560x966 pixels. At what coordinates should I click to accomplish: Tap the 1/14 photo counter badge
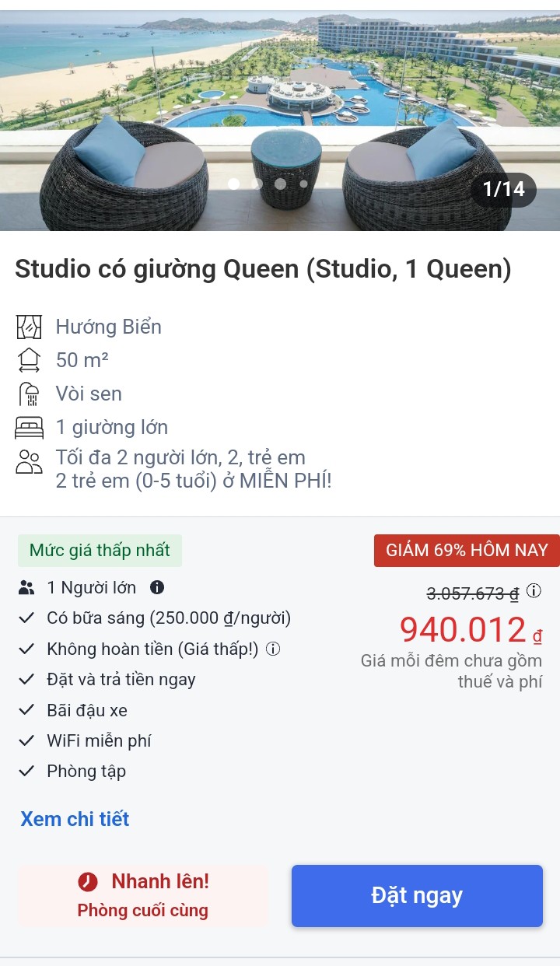(x=503, y=189)
